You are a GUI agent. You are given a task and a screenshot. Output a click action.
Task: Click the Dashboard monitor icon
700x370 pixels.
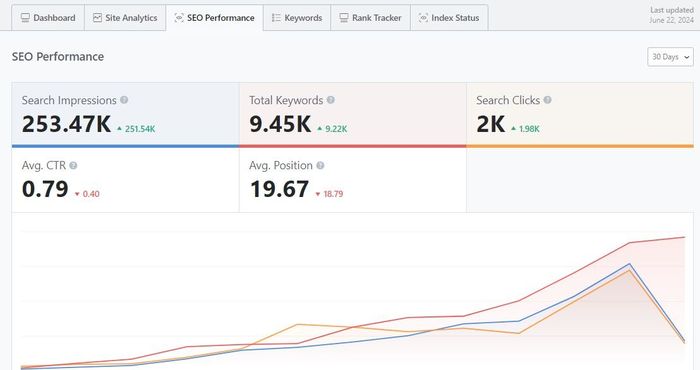click(25, 18)
